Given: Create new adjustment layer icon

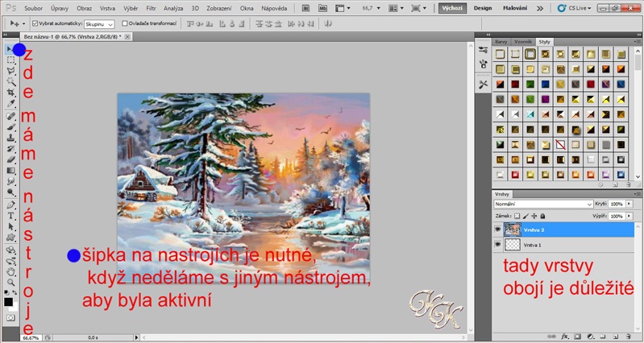Looking at the screenshot, I should 591,337.
